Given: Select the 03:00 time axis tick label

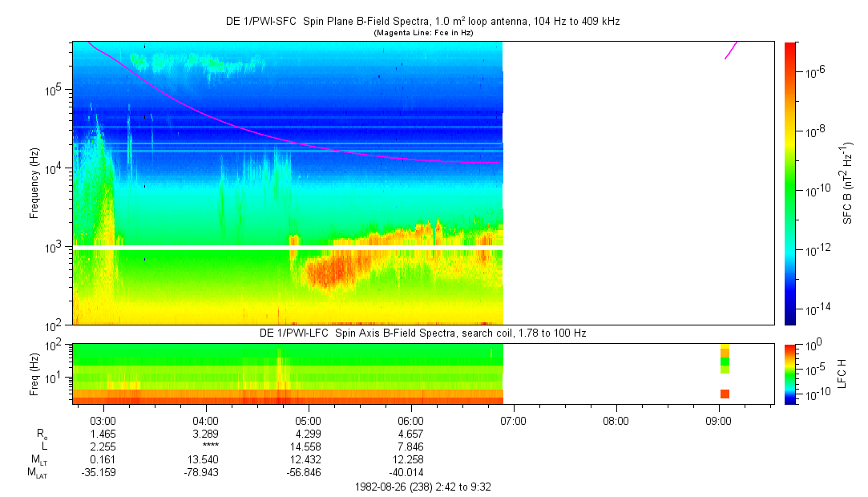Looking at the screenshot, I should 104,420.
